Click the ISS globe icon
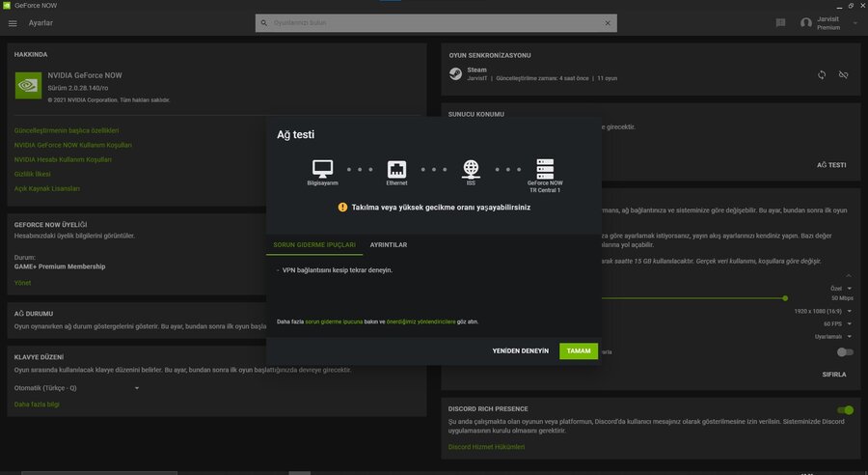868x475 pixels. click(x=471, y=169)
